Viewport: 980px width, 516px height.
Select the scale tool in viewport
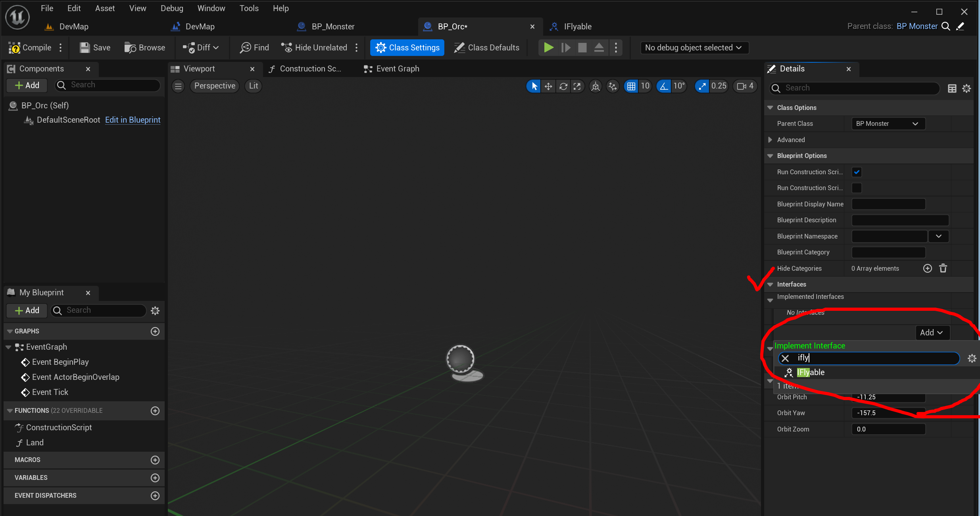577,86
